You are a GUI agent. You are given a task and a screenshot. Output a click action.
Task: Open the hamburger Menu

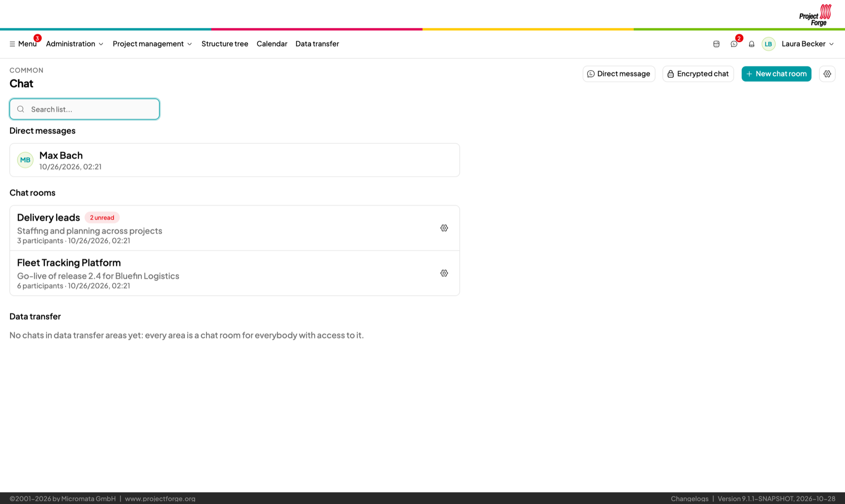click(x=23, y=44)
